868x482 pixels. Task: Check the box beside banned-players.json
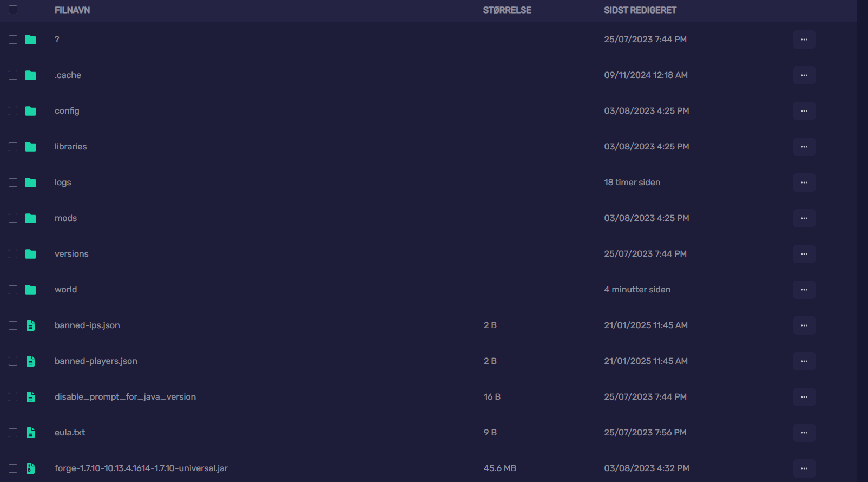pyautogui.click(x=13, y=361)
